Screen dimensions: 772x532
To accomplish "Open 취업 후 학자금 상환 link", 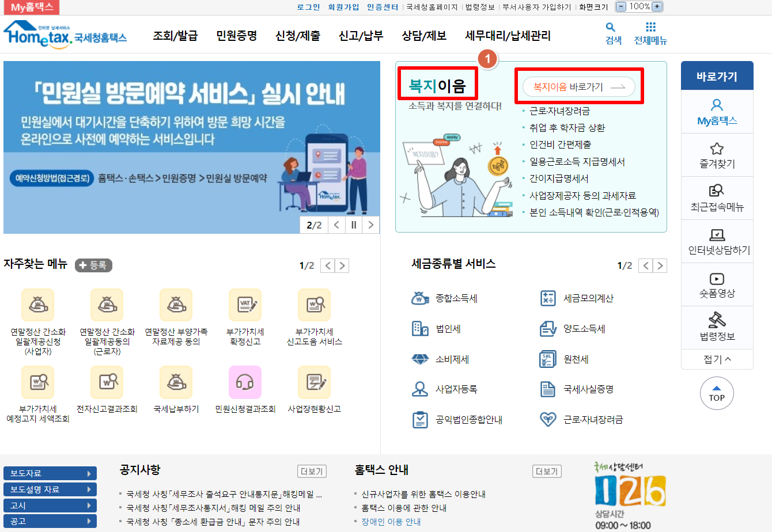I will click(567, 128).
